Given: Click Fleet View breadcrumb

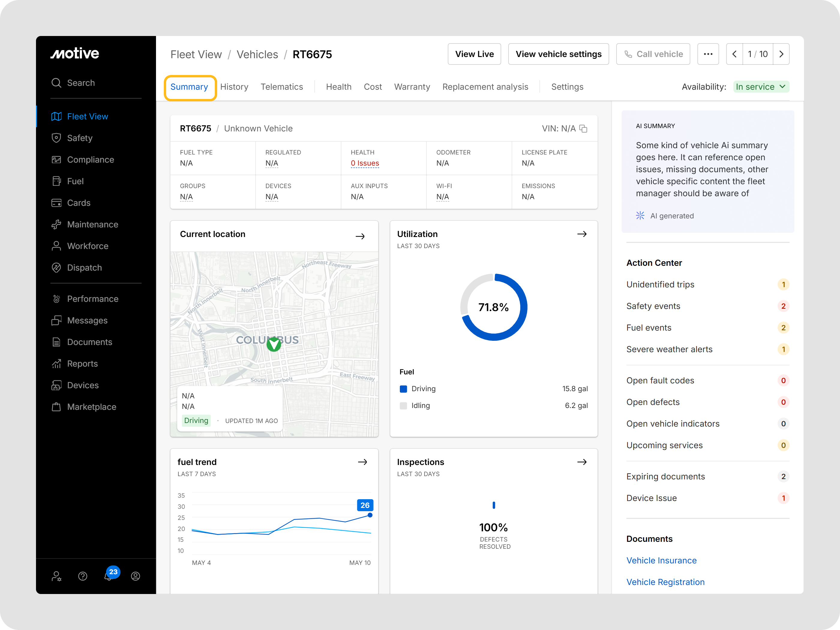Looking at the screenshot, I should (x=196, y=54).
